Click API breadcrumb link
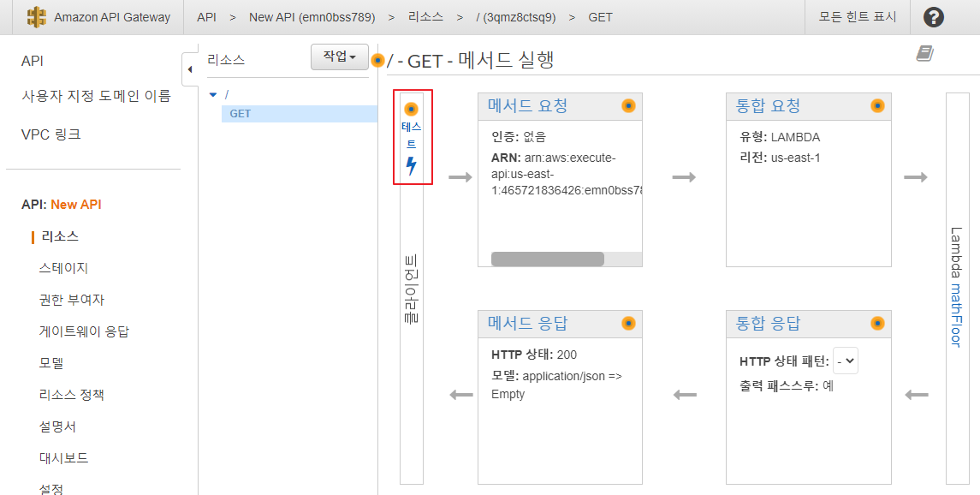The height and width of the screenshot is (495, 980). click(206, 17)
